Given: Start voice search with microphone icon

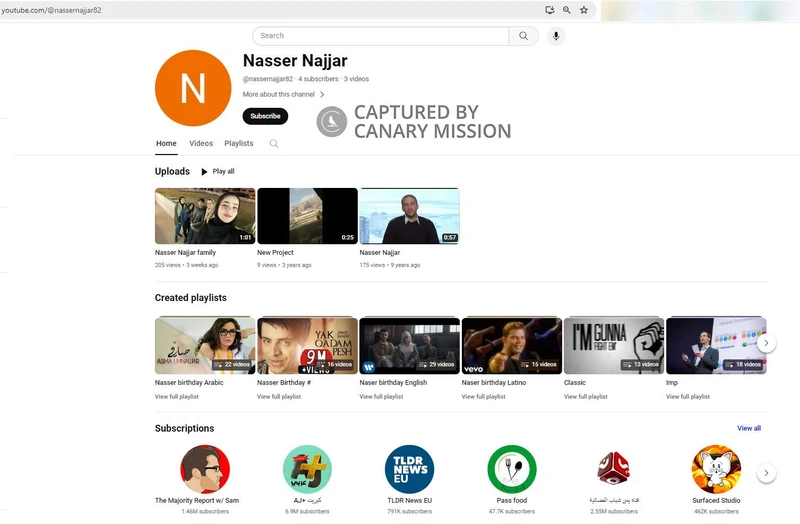Looking at the screenshot, I should point(556,36).
